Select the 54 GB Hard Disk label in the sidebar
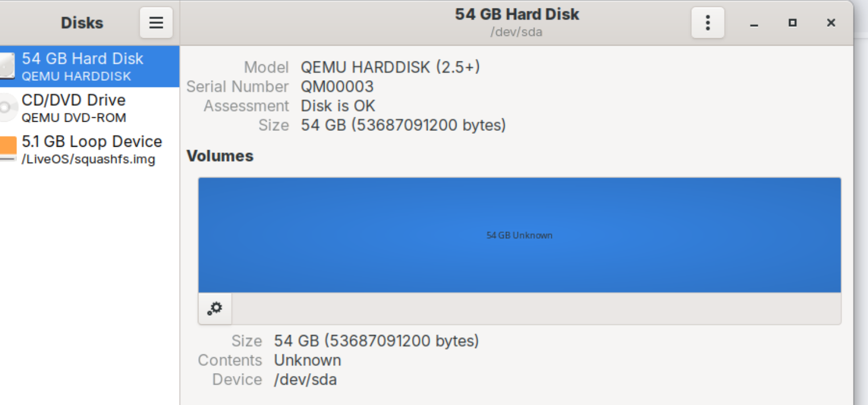Image resolution: width=868 pixels, height=405 pixels. [82, 59]
